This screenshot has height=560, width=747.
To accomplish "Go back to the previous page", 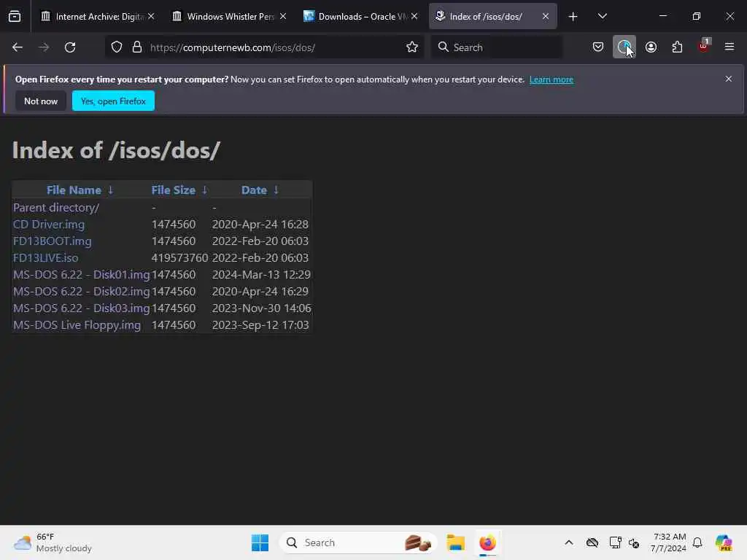I will tap(18, 47).
